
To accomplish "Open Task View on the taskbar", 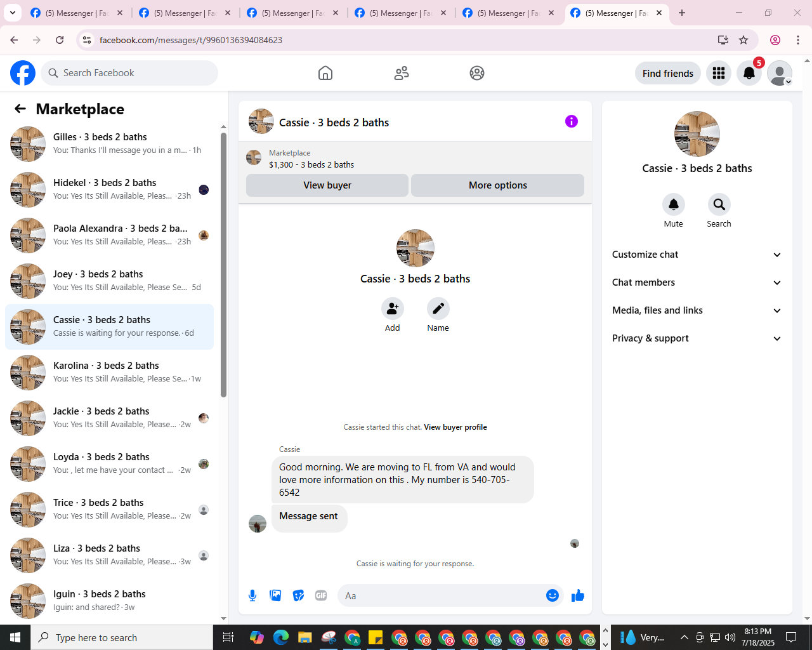I will [228, 637].
